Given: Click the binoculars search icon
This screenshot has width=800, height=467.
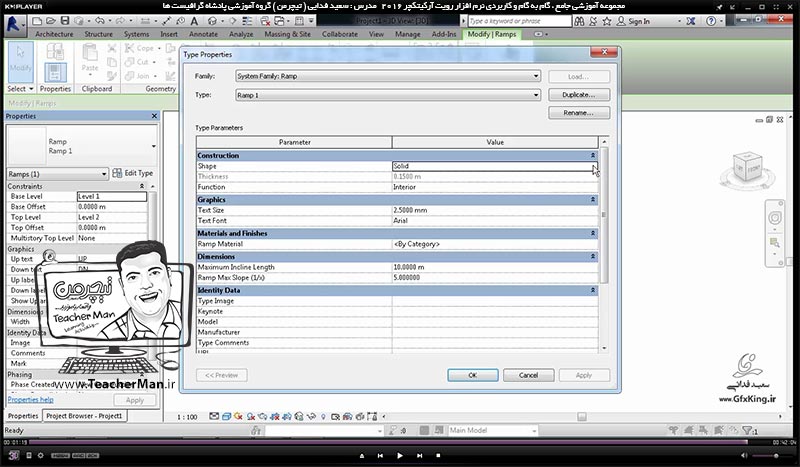Looking at the screenshot, I should [579, 21].
